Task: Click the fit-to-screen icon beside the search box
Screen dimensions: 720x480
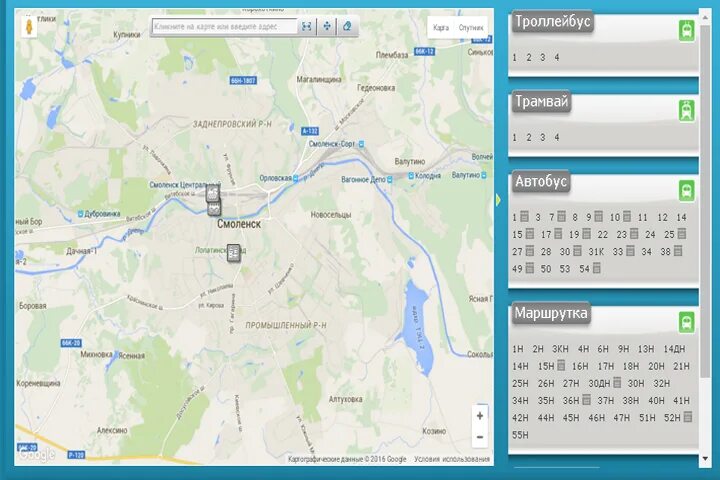Action: click(307, 27)
